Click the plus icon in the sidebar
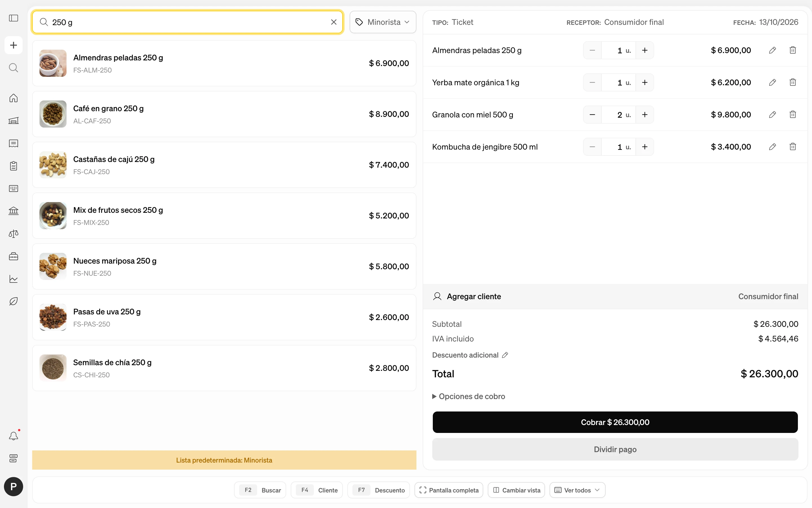 pyautogui.click(x=14, y=45)
